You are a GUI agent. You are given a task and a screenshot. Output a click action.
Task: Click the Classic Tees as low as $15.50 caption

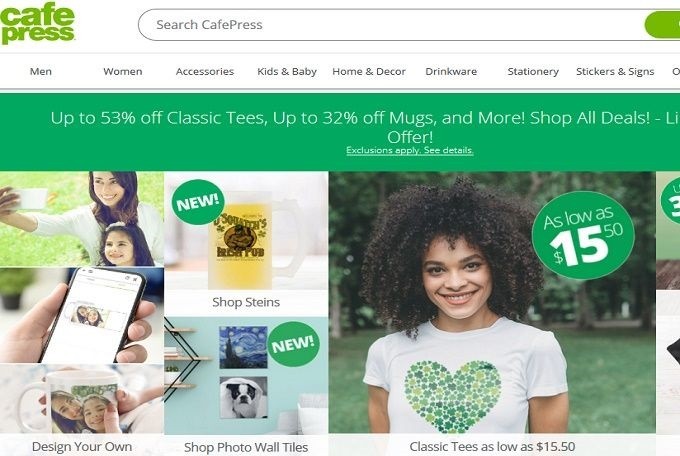(492, 447)
